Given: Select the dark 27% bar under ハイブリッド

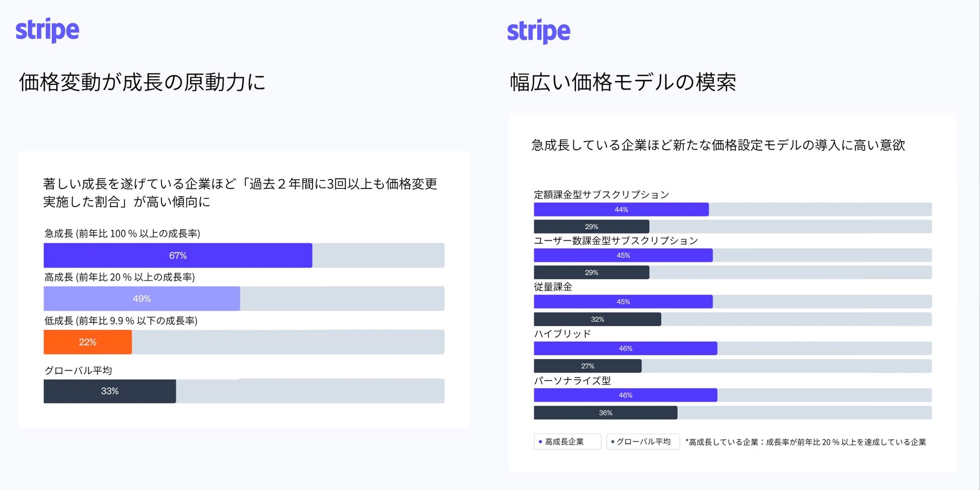Looking at the screenshot, I should coord(587,366).
